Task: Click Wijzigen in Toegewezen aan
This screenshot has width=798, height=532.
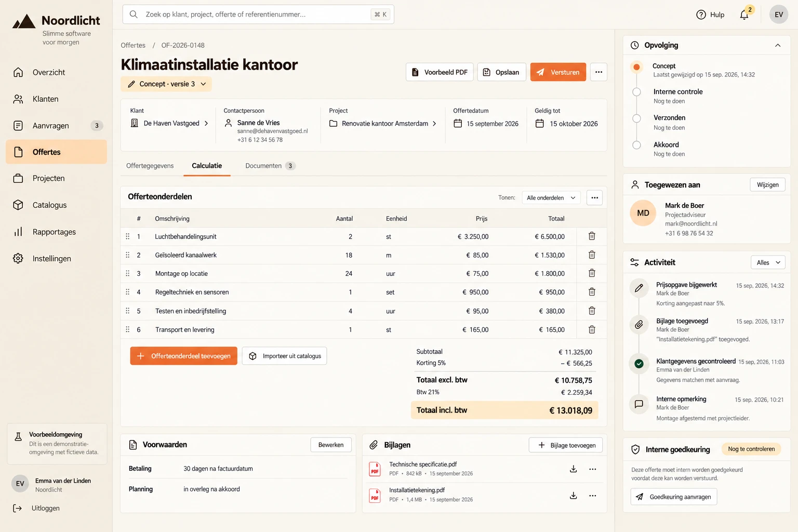Action: (768, 185)
